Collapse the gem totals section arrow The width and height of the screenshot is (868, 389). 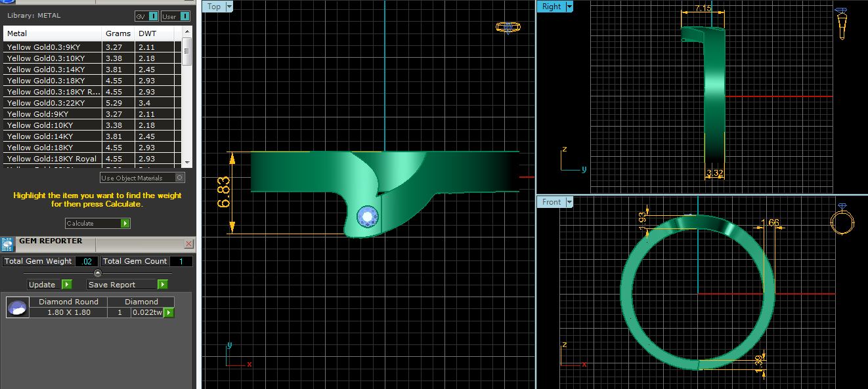[98, 273]
